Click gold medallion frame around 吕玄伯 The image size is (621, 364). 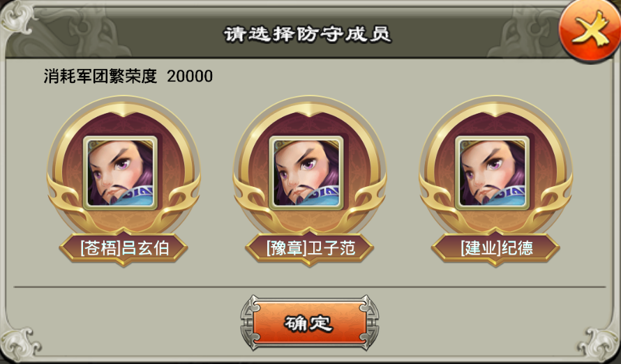coord(124,166)
